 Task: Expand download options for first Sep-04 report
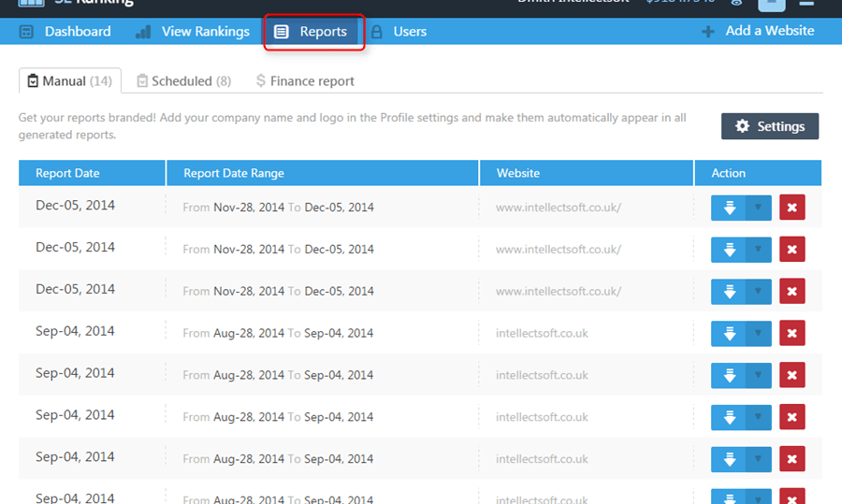758,333
